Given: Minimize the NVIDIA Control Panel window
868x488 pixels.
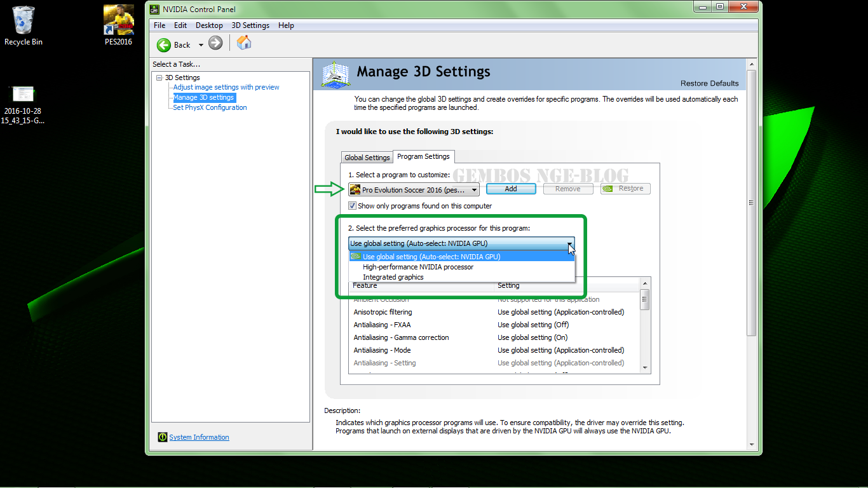Looking at the screenshot, I should pos(702,7).
